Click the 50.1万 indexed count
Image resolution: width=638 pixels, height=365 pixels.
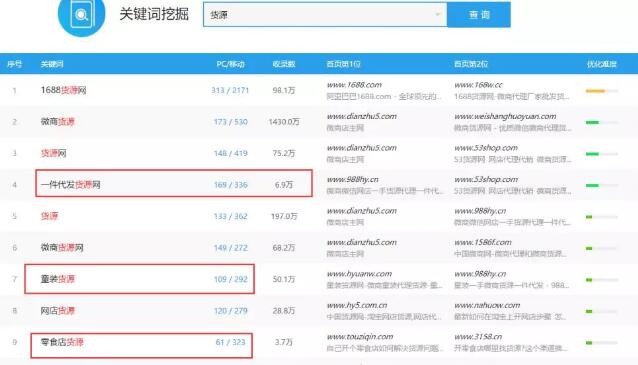pos(284,279)
